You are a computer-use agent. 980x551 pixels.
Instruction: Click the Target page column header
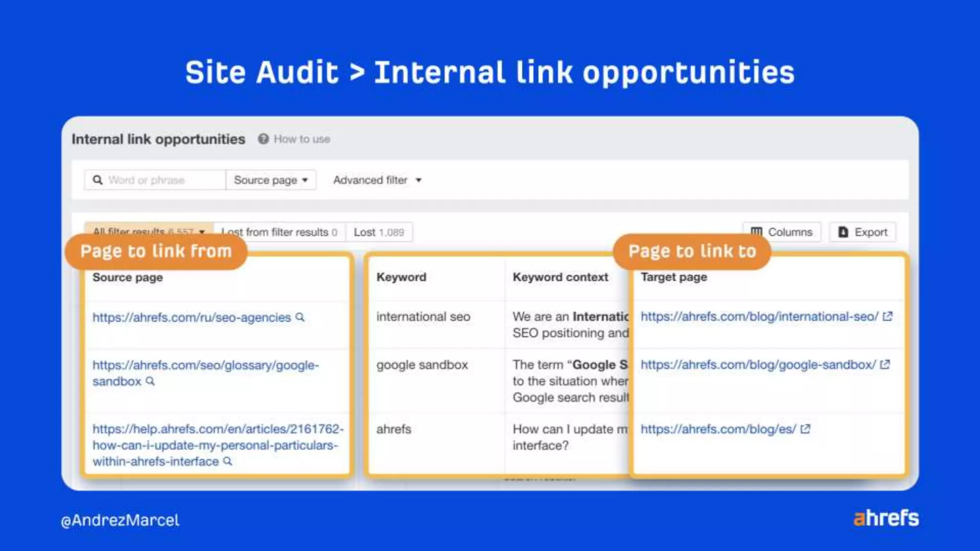(674, 277)
